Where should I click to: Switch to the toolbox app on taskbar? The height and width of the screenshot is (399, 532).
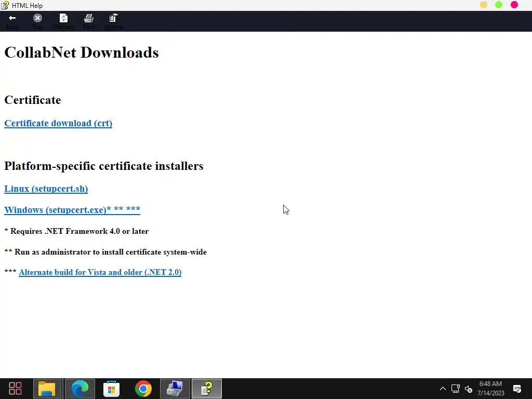[175, 389]
